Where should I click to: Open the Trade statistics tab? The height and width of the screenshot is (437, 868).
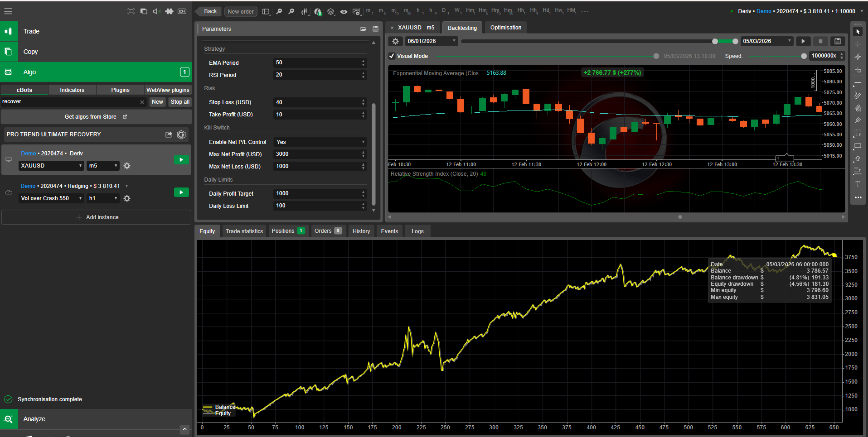click(244, 231)
